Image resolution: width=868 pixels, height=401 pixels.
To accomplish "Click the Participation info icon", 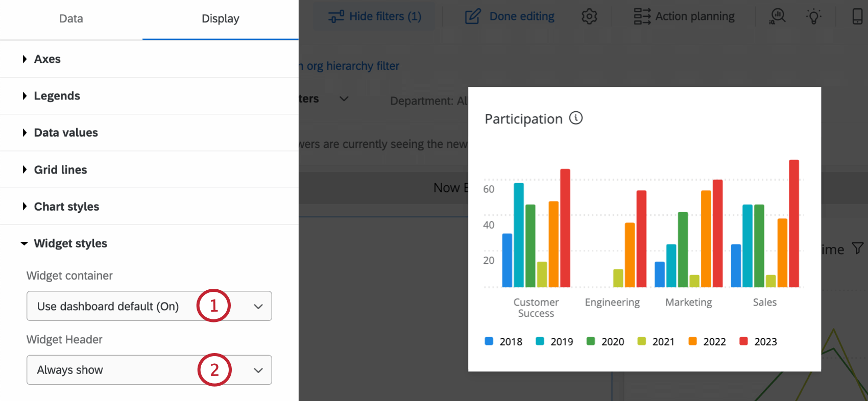I will tap(576, 118).
